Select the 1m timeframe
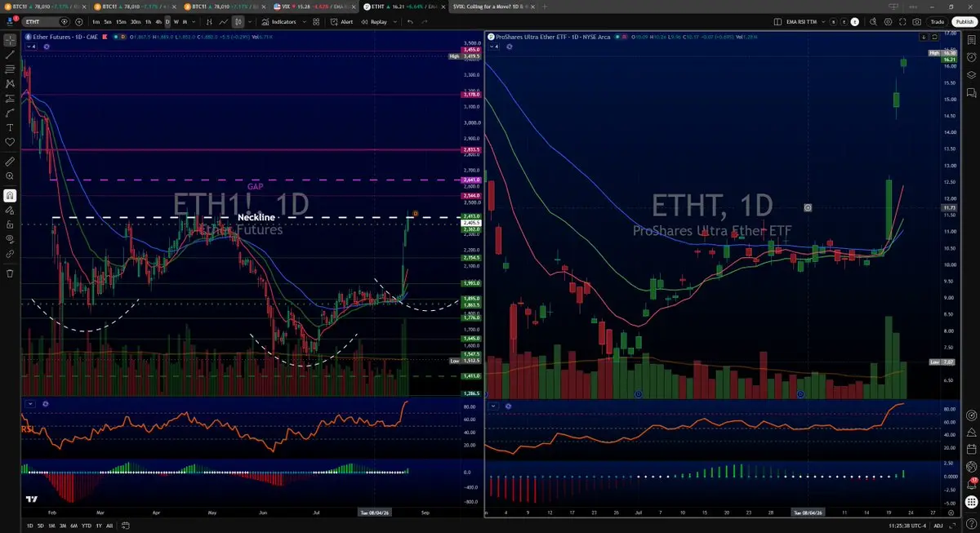The height and width of the screenshot is (533, 980). coord(96,21)
